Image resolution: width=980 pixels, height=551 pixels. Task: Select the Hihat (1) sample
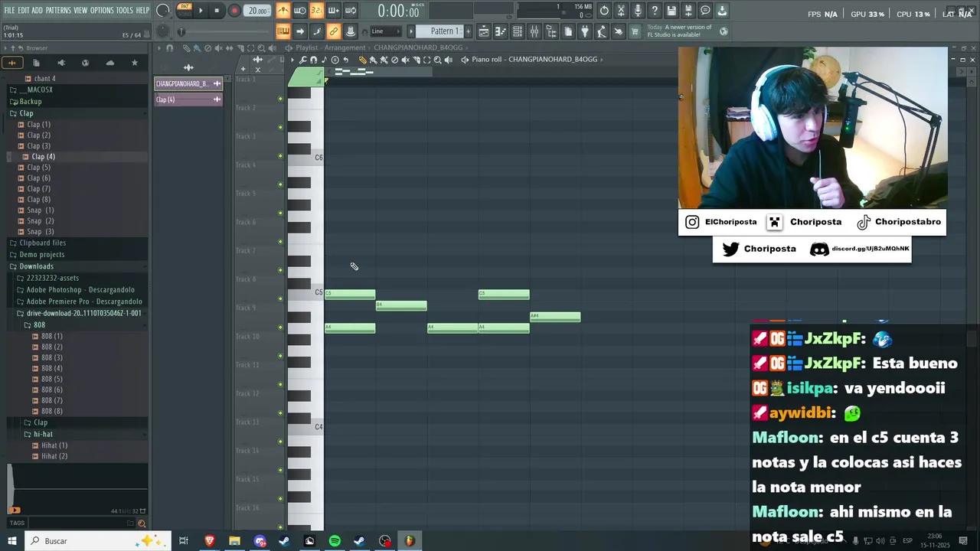tap(54, 445)
